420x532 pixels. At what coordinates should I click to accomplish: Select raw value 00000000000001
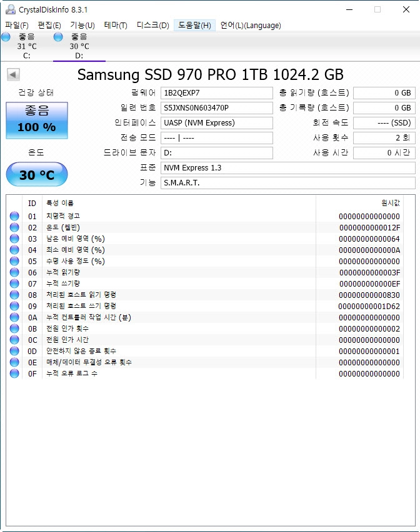point(369,351)
